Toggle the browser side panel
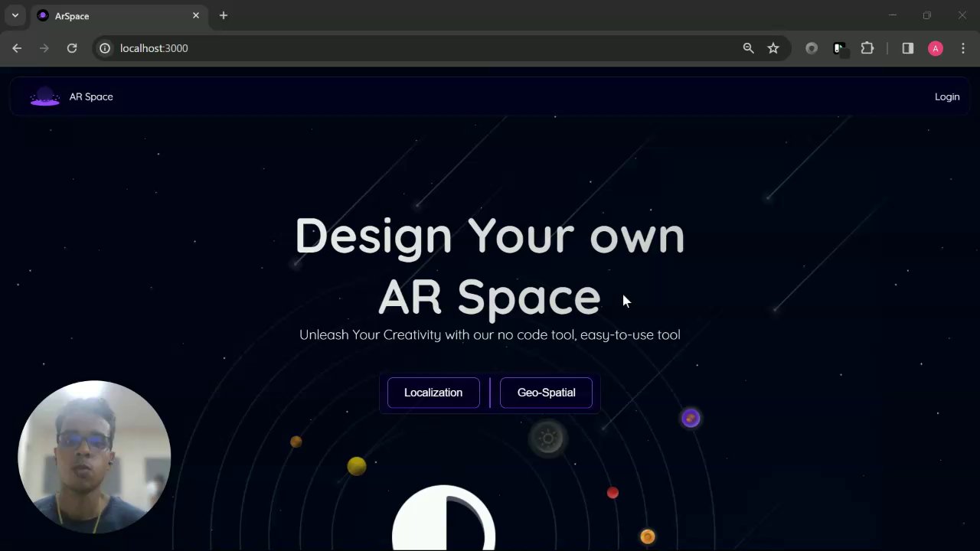980x551 pixels. (x=908, y=48)
